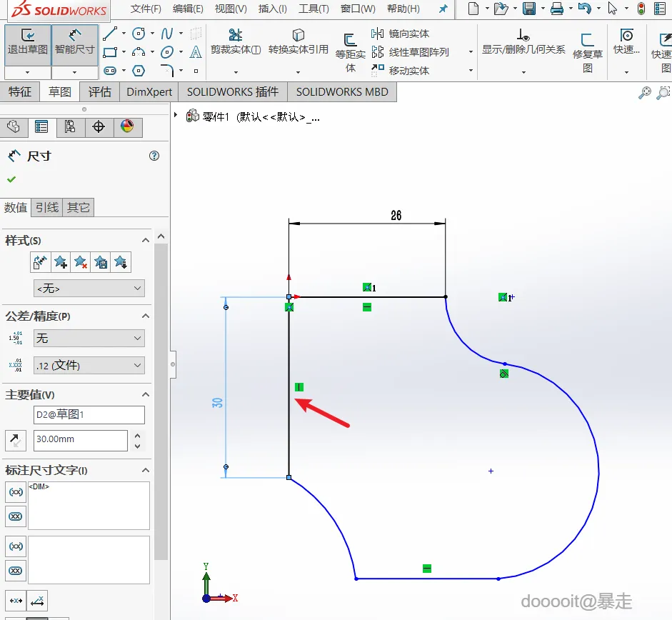Open the tolerance type 无 dropdown

tap(89, 338)
